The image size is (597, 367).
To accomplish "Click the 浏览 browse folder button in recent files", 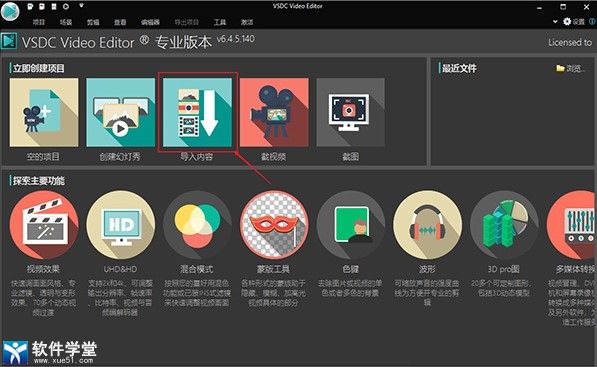I will coord(570,69).
